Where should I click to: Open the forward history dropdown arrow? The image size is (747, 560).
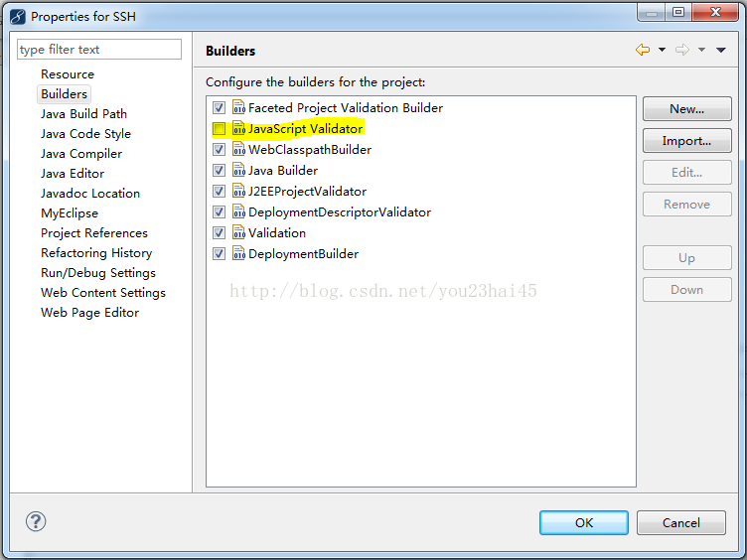click(x=701, y=50)
